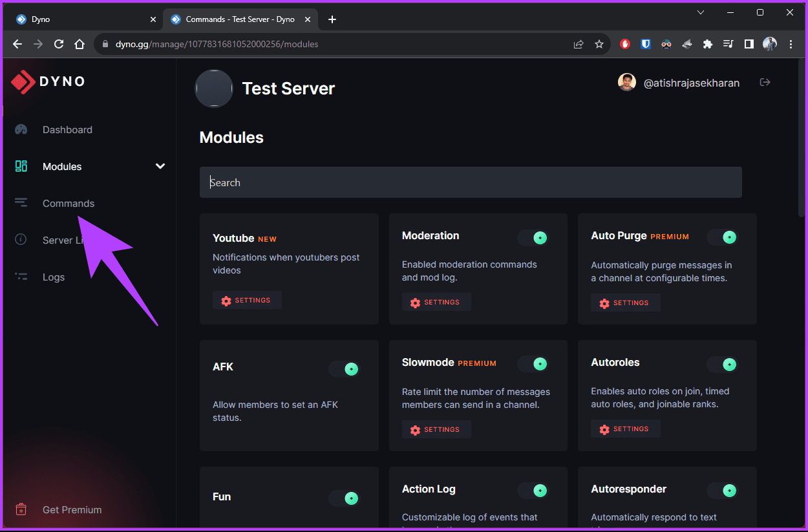Open Logs from the sidebar
The image size is (808, 532).
click(54, 277)
